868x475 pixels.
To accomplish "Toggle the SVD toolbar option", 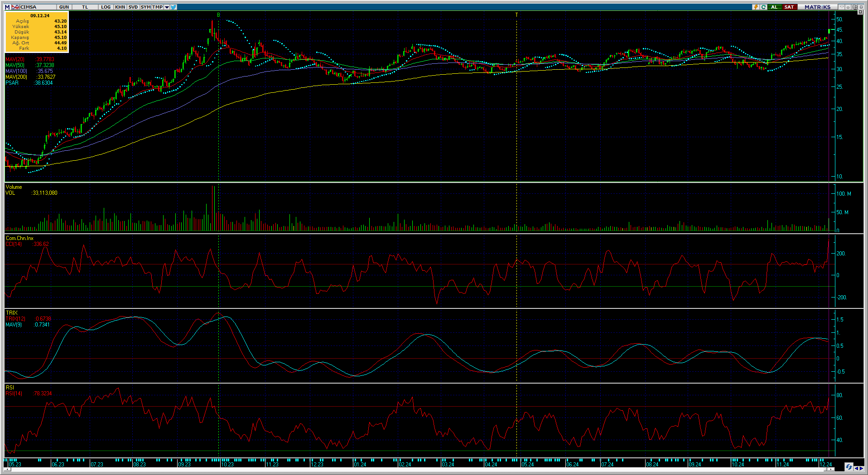I will tap(133, 7).
